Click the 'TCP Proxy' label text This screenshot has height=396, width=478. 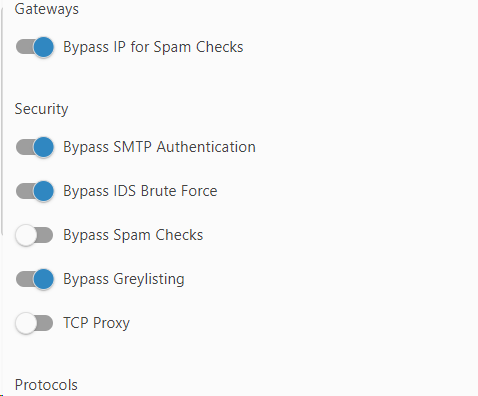[x=97, y=323]
